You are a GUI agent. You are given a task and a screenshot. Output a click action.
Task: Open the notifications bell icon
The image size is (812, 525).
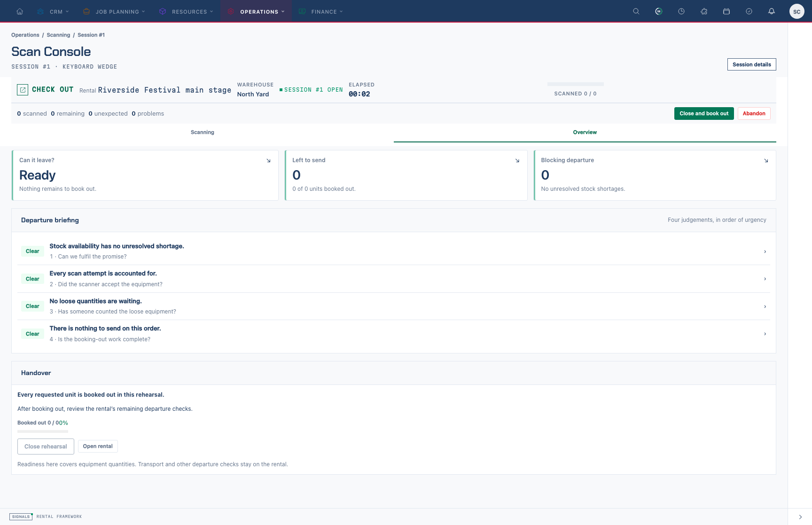(x=772, y=11)
